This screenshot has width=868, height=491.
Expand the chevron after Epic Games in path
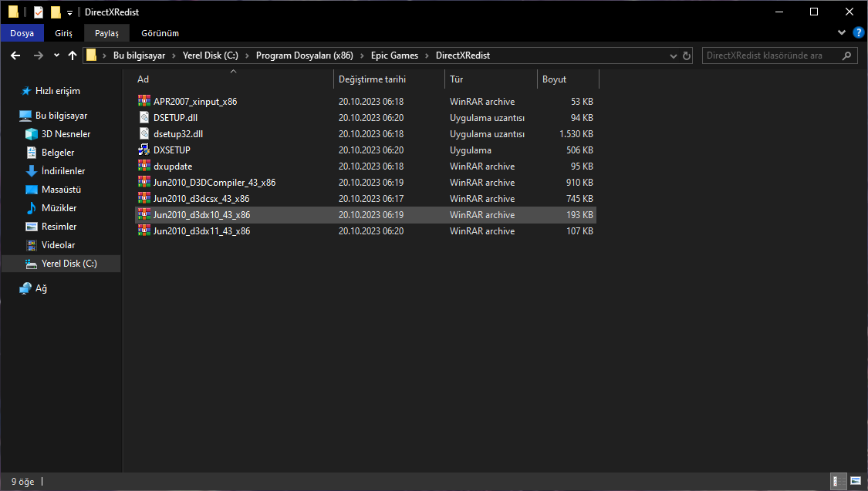point(427,55)
